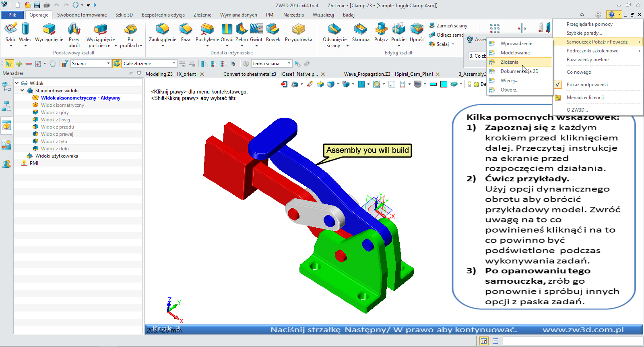
Task: Click the Podziel divide tool
Action: (x=399, y=33)
